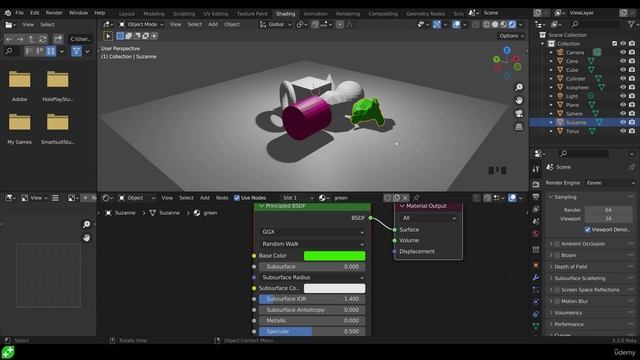Open Object Mode dropdown in viewport
Screen dimensions: 640x360
141,24
